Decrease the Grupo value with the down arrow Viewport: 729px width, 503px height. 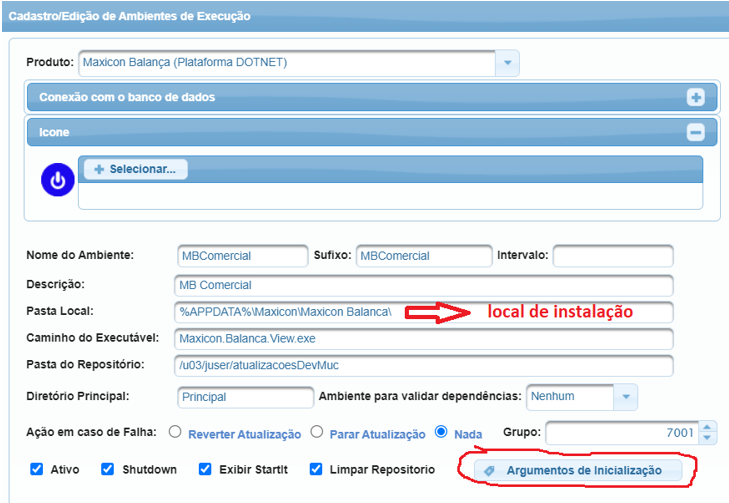707,438
